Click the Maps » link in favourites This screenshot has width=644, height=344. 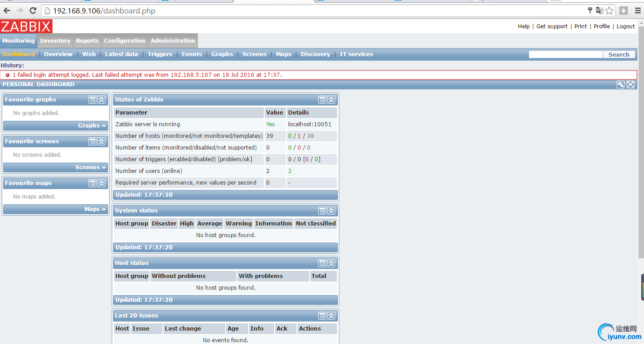pyautogui.click(x=95, y=209)
